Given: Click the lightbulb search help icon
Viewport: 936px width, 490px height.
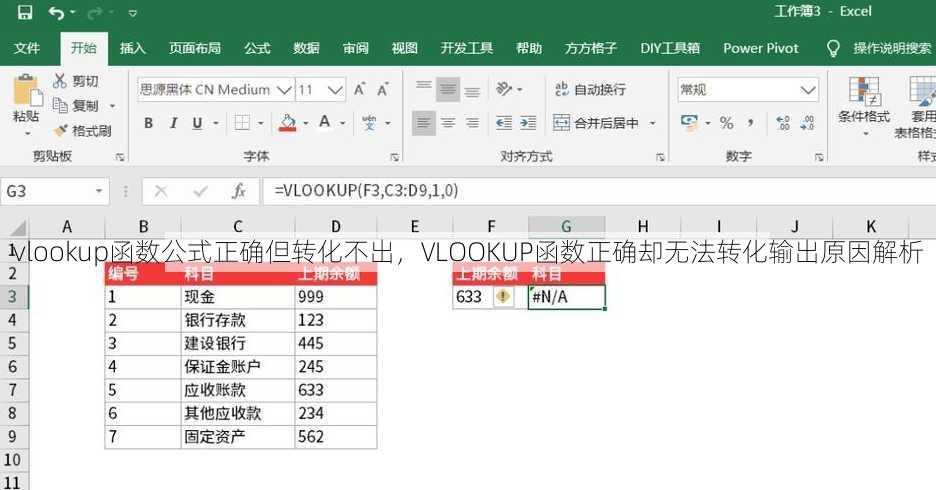Looking at the screenshot, I should [833, 48].
